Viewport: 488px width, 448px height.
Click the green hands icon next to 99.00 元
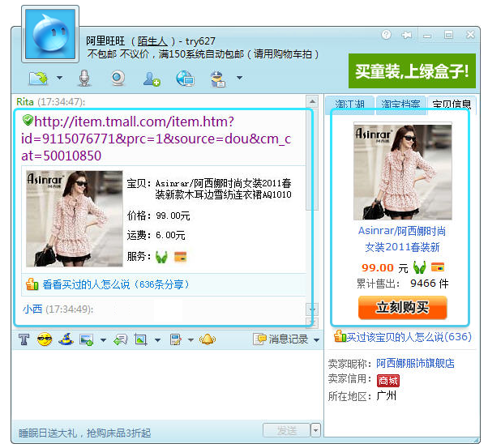(x=419, y=267)
